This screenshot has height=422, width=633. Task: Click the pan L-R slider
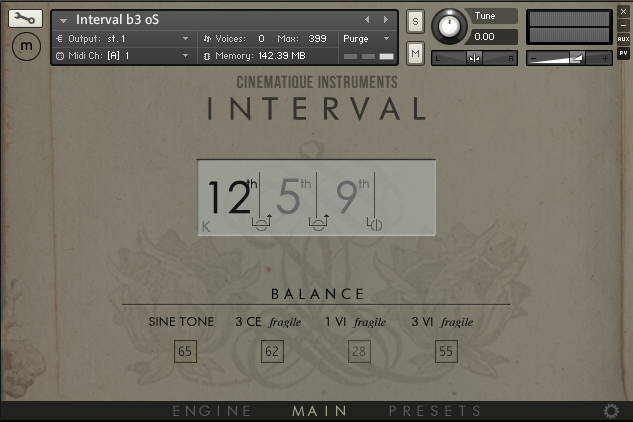(x=474, y=58)
